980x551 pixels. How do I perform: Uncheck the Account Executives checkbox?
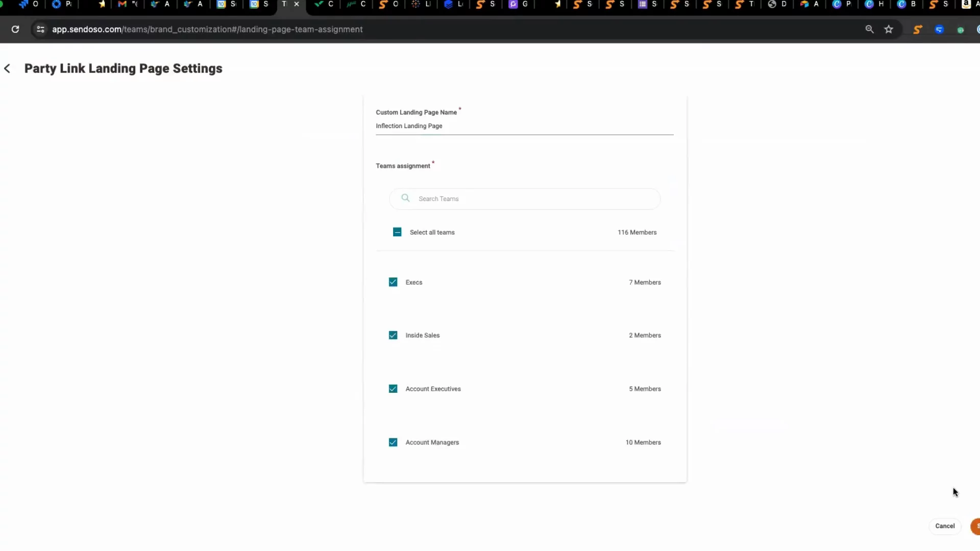pyautogui.click(x=393, y=389)
